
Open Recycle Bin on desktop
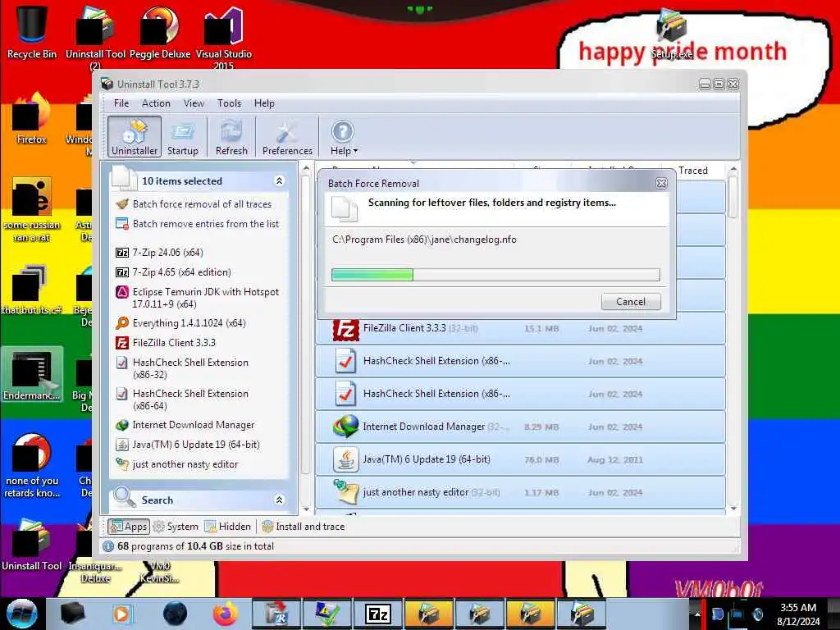32,31
